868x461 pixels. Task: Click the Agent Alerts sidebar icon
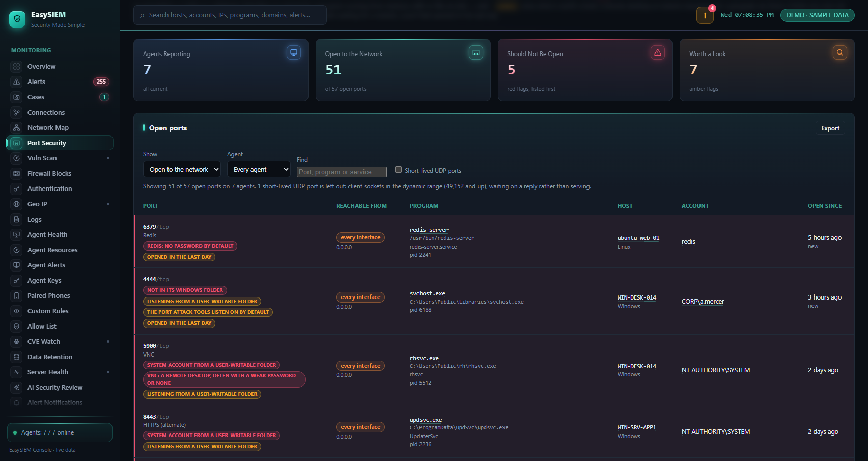coord(17,265)
